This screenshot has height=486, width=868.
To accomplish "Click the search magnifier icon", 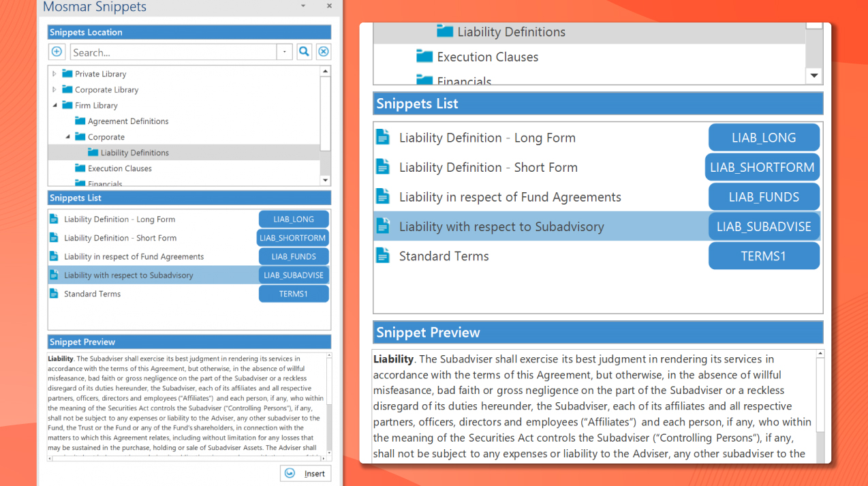I will point(305,52).
